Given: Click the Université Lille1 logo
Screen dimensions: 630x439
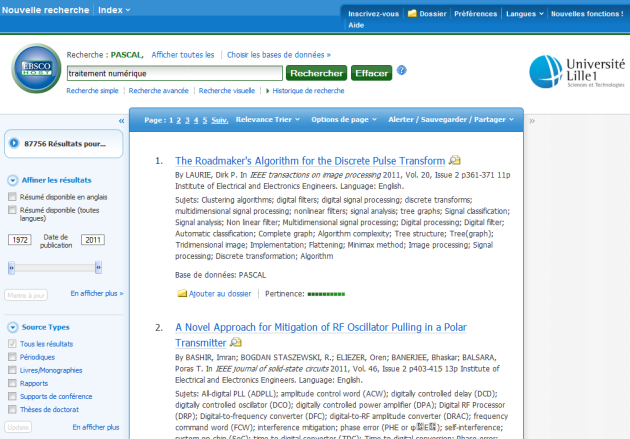Looking at the screenshot, I should pyautogui.click(x=577, y=72).
